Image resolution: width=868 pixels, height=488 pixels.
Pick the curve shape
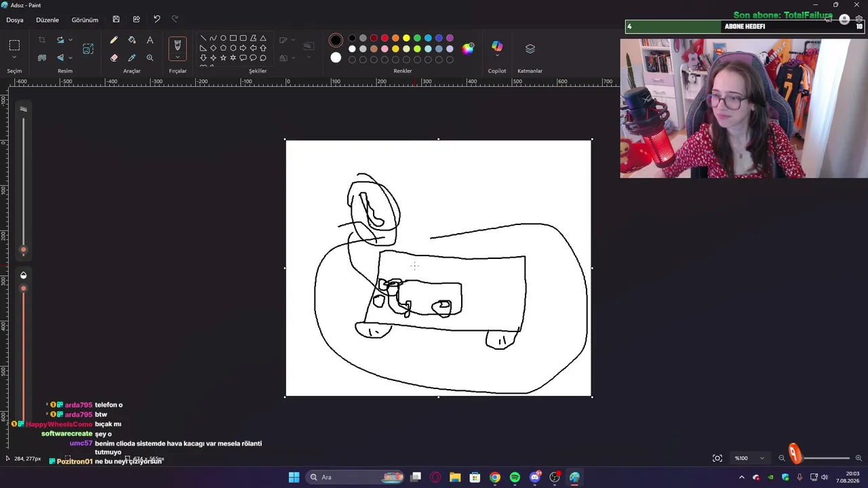pyautogui.click(x=213, y=38)
